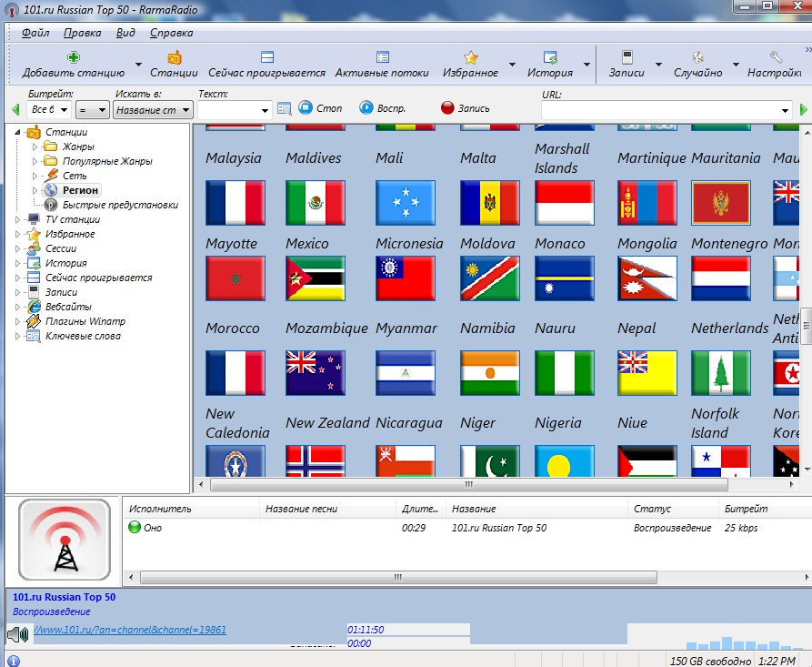
Task: Open the Текст combo box arrow
Action: click(265, 110)
